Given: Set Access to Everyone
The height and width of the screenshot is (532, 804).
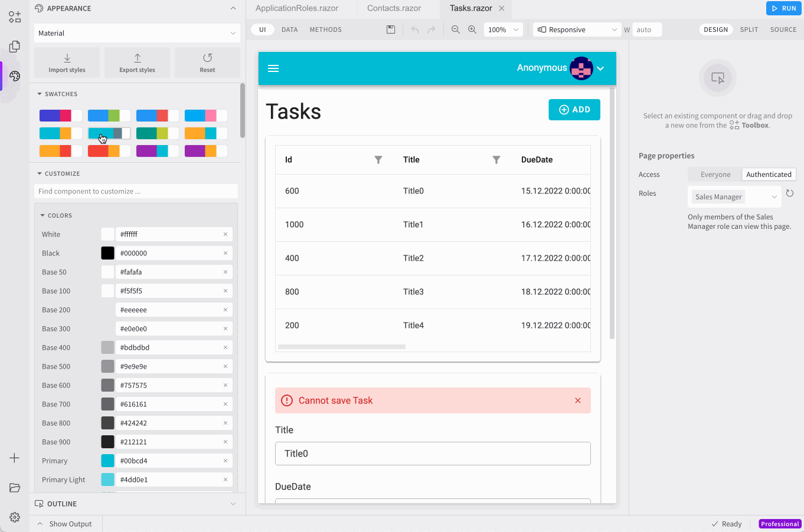Looking at the screenshot, I should (715, 175).
